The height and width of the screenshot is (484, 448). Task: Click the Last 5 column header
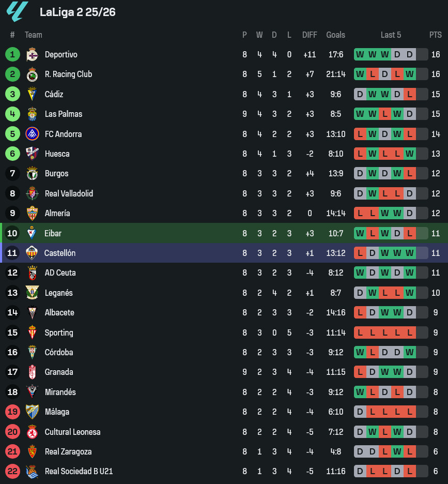pos(391,35)
